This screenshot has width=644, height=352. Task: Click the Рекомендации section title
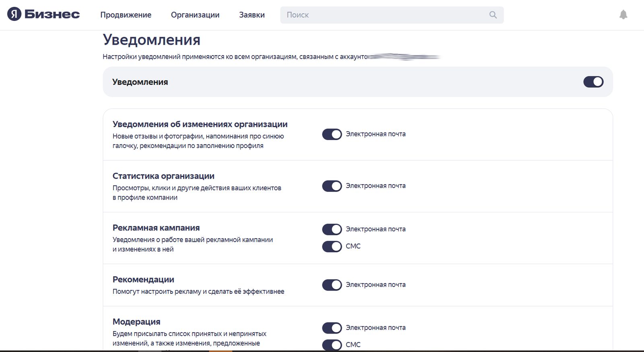click(143, 280)
